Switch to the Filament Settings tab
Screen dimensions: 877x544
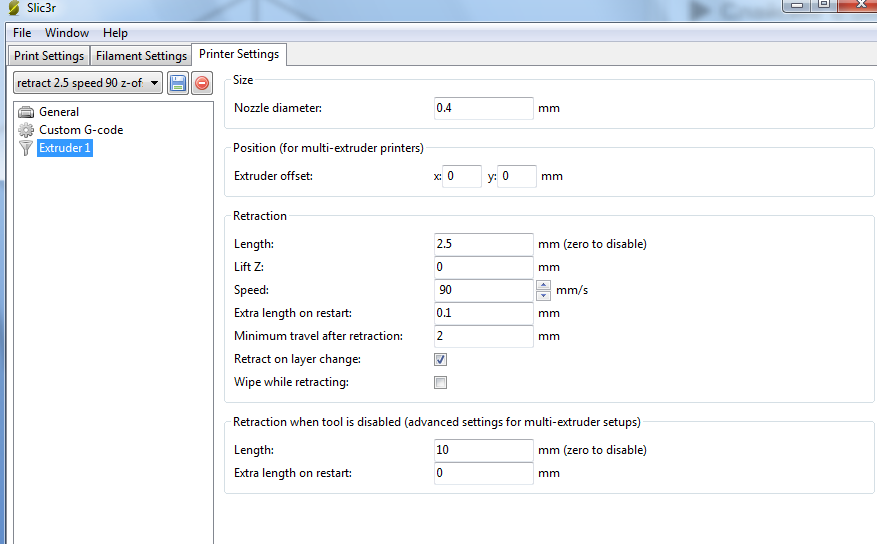(x=141, y=56)
